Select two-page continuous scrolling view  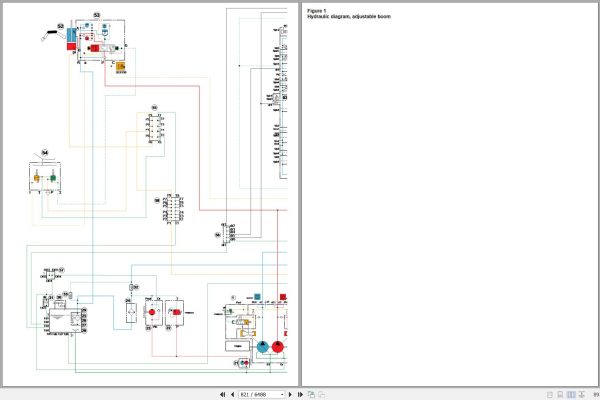point(582,394)
